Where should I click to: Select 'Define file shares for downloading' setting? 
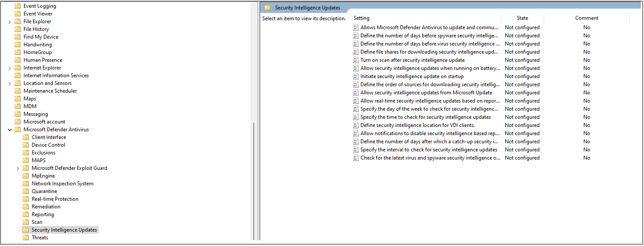click(429, 52)
